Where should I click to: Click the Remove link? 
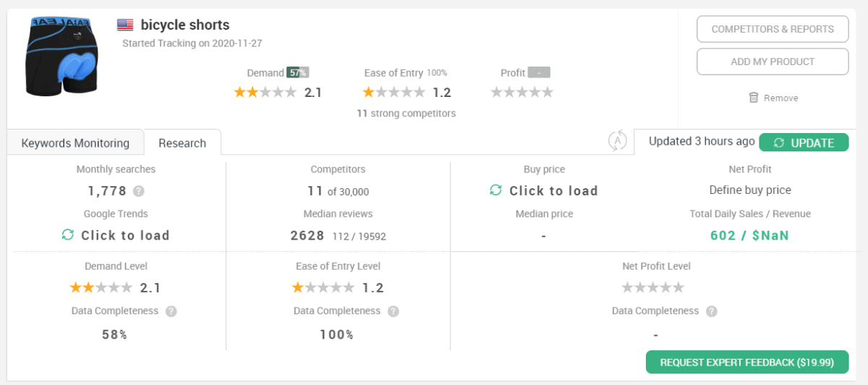[x=781, y=98]
